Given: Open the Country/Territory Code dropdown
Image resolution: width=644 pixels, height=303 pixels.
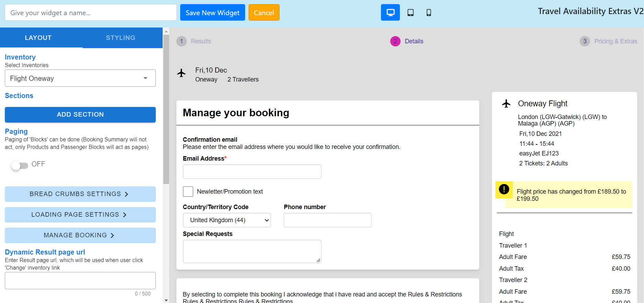Looking at the screenshot, I should pos(227,220).
